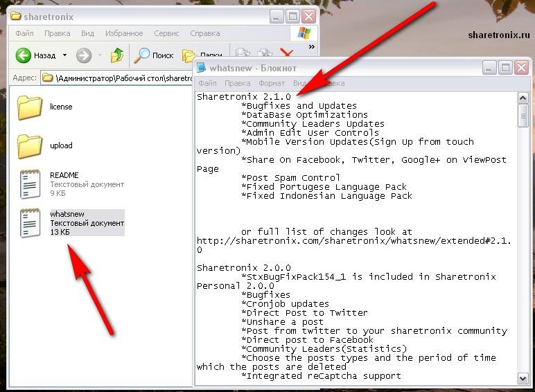Maximize the sharetronix Explorer window
The width and height of the screenshot is (535, 392).
292,17
